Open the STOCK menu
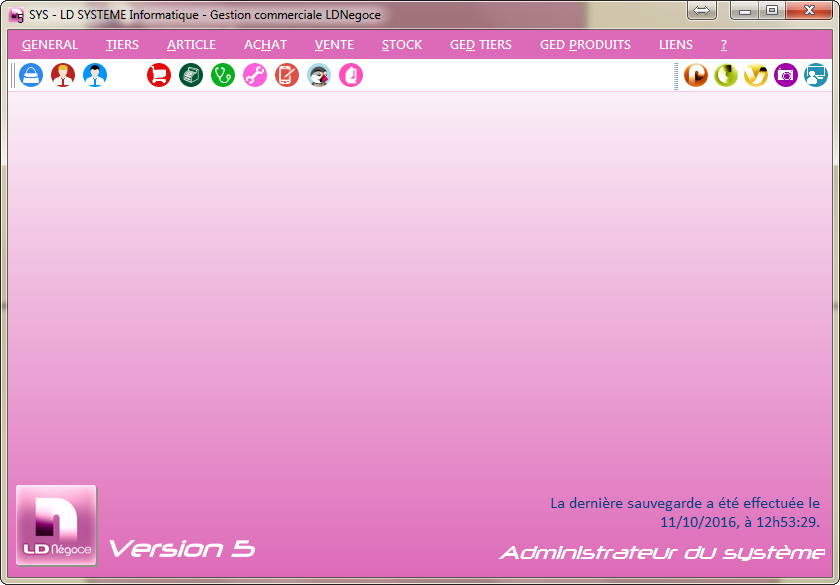Image resolution: width=840 pixels, height=585 pixels. click(x=402, y=44)
